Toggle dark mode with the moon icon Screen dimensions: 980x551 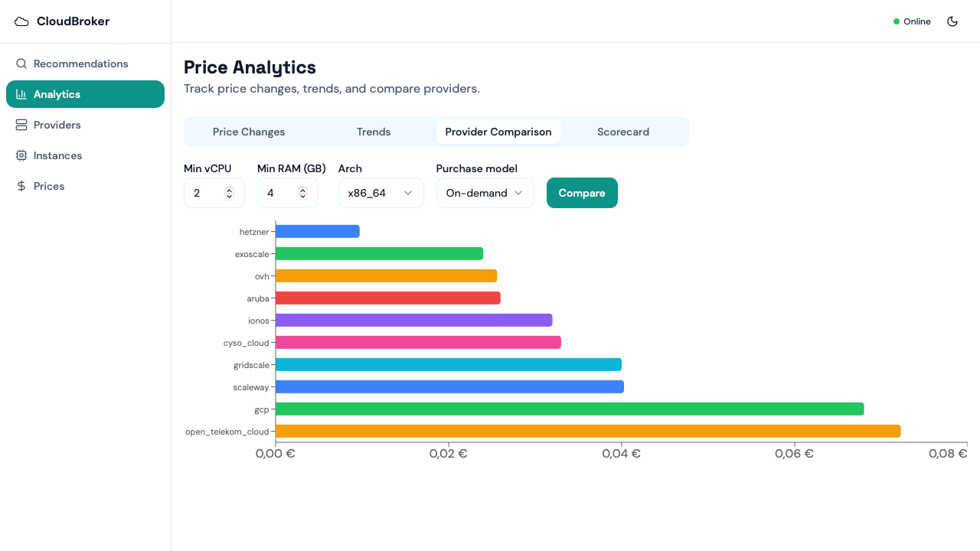(952, 21)
